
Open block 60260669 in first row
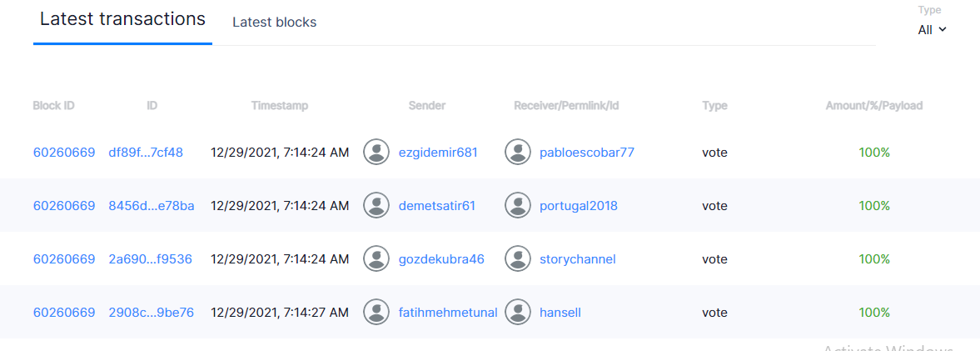coord(64,153)
